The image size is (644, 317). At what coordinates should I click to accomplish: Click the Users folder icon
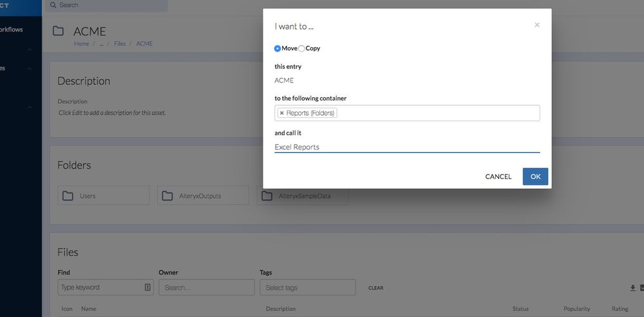[x=68, y=196]
